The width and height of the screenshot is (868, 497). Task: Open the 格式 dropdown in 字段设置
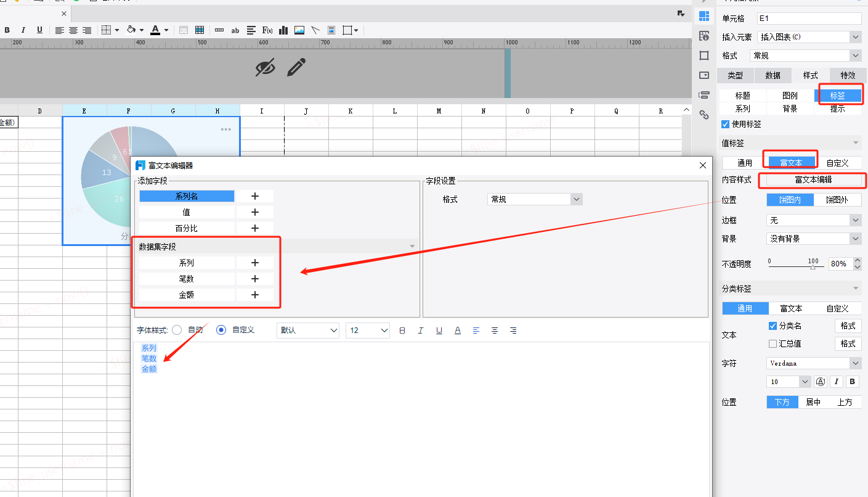click(534, 199)
